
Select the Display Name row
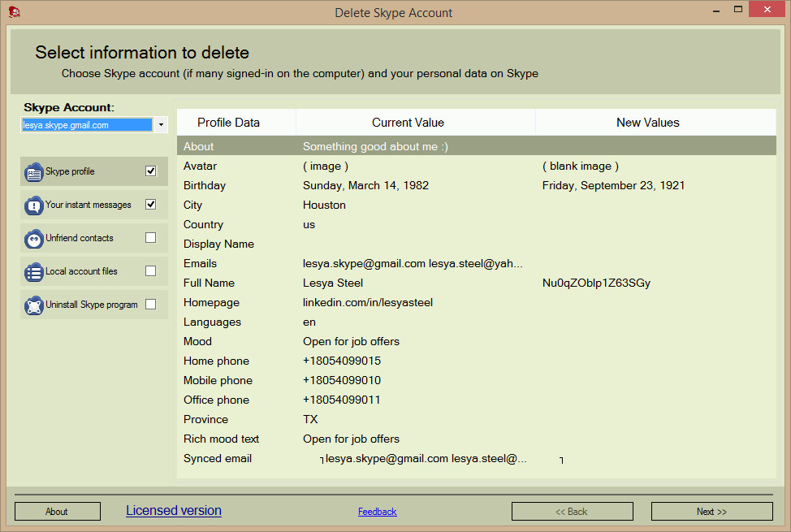476,244
